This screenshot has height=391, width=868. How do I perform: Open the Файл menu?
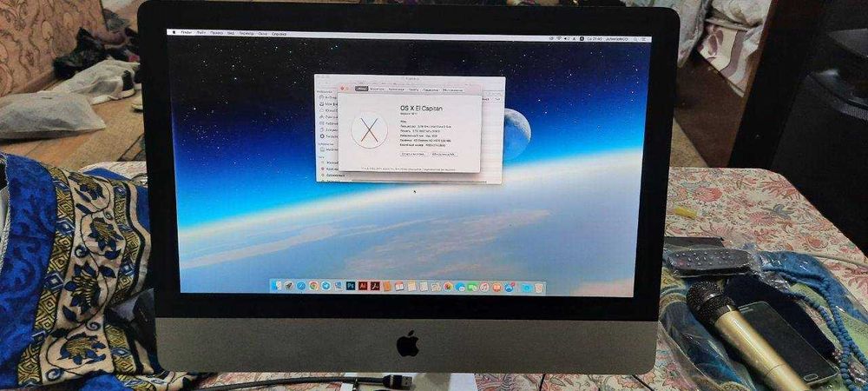(x=201, y=33)
